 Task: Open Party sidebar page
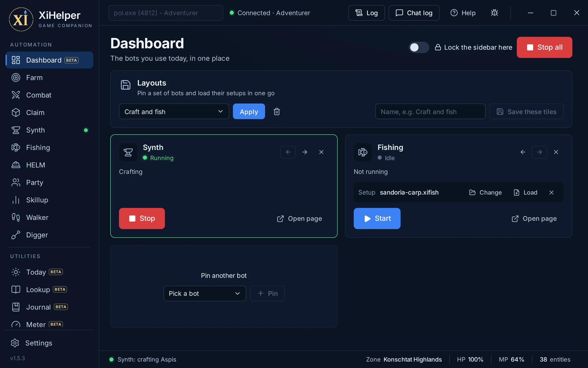(49, 183)
